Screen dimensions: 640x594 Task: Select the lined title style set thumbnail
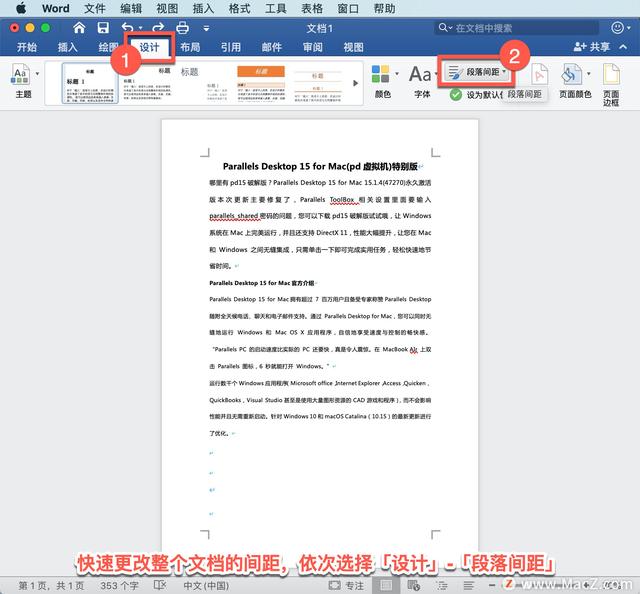[x=318, y=85]
